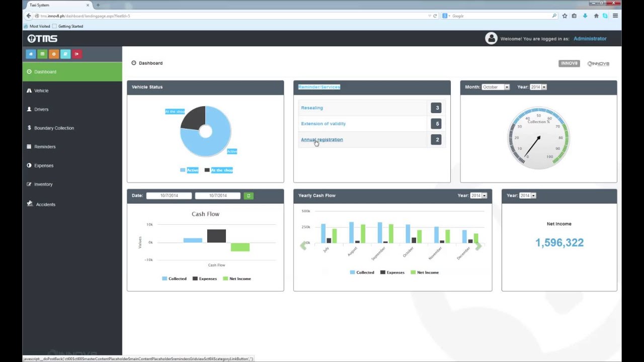Image resolution: width=644 pixels, height=362 pixels.
Task: Bookmark this page with the star icon
Action: click(x=565, y=16)
